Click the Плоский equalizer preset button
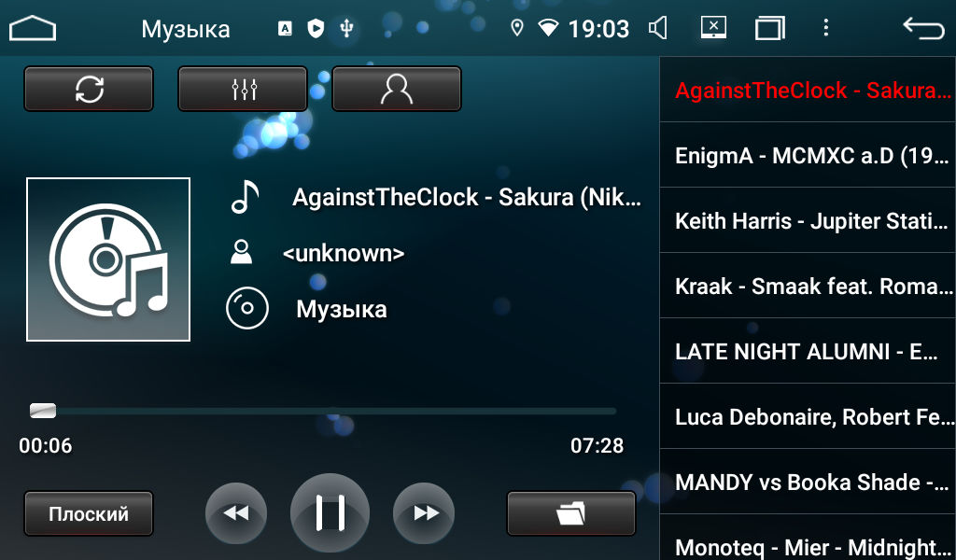The height and width of the screenshot is (560, 956). click(x=89, y=513)
